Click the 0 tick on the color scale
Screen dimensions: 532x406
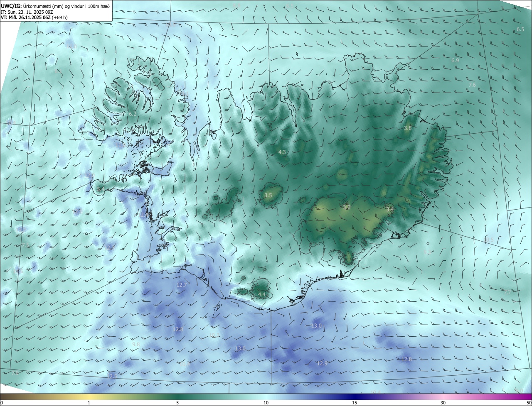click(2, 403)
